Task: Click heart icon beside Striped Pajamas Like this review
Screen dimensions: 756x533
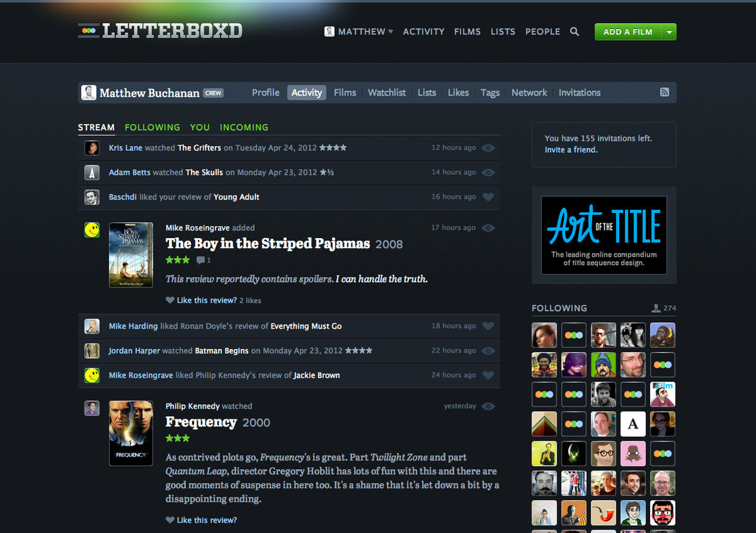Action: coord(170,300)
